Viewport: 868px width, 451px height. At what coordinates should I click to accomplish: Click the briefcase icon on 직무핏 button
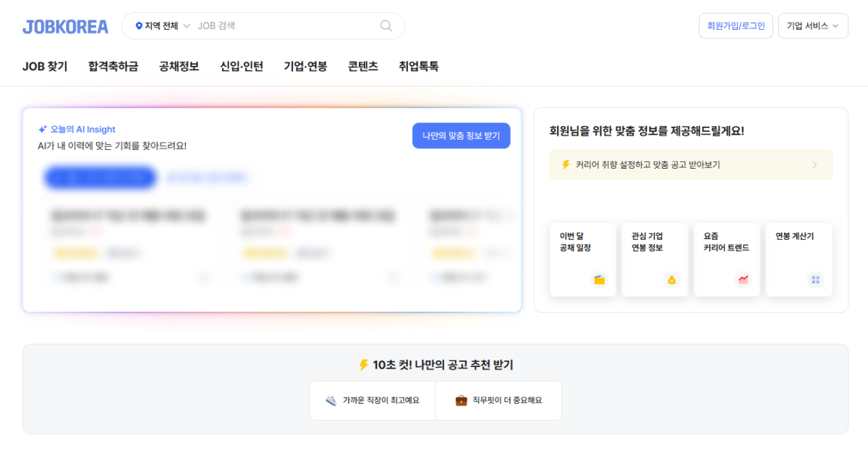[461, 400]
